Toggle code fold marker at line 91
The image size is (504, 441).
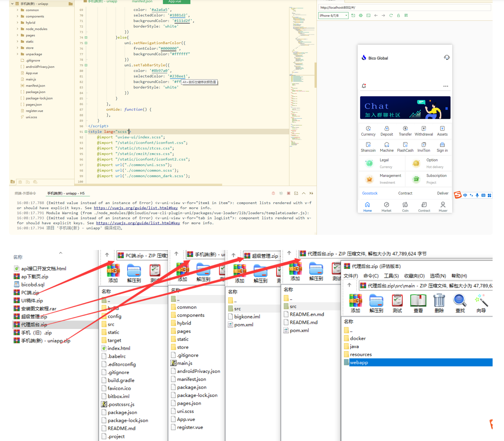pyautogui.click(x=86, y=132)
